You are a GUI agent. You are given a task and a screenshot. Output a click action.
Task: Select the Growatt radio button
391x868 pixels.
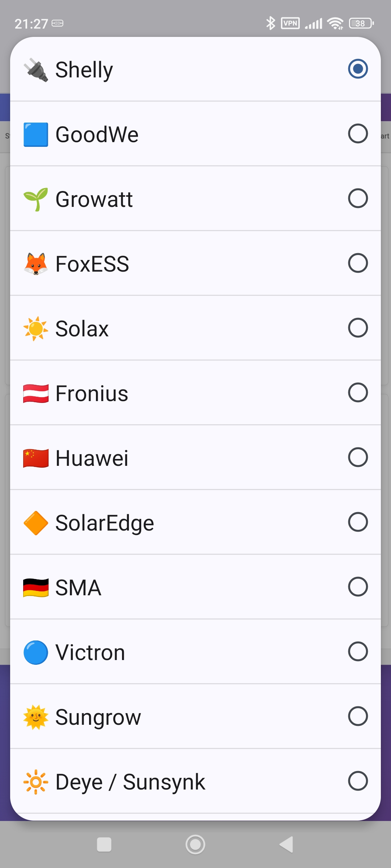pos(358,198)
